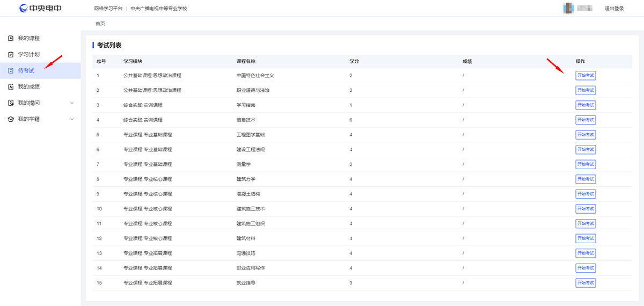Expand the 我的学籍 menu chevron
This screenshot has height=306, width=644.
[72, 119]
